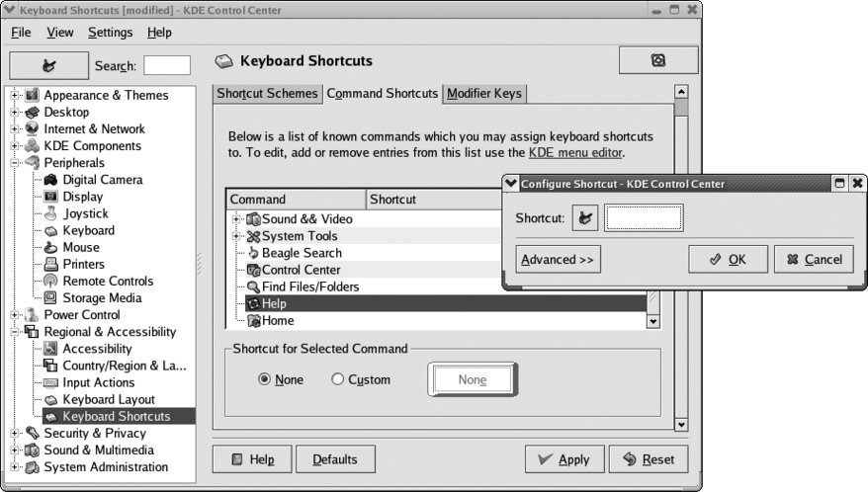Click the Sound & Multimedia icon
Screen dimensions: 868x492
click(32, 450)
